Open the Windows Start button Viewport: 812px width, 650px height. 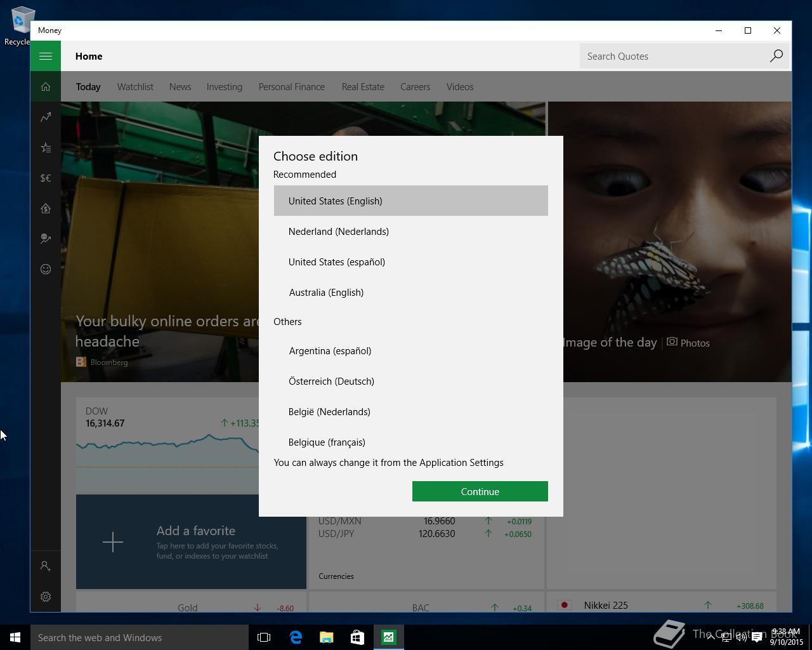15,637
